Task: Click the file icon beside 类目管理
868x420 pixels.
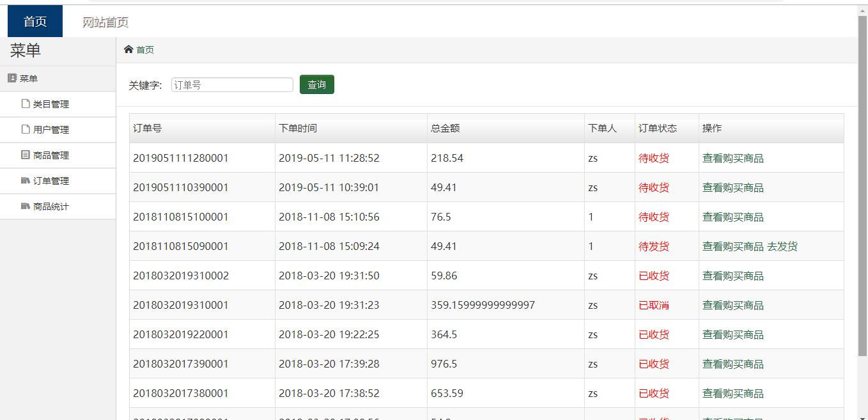Action: pyautogui.click(x=26, y=104)
